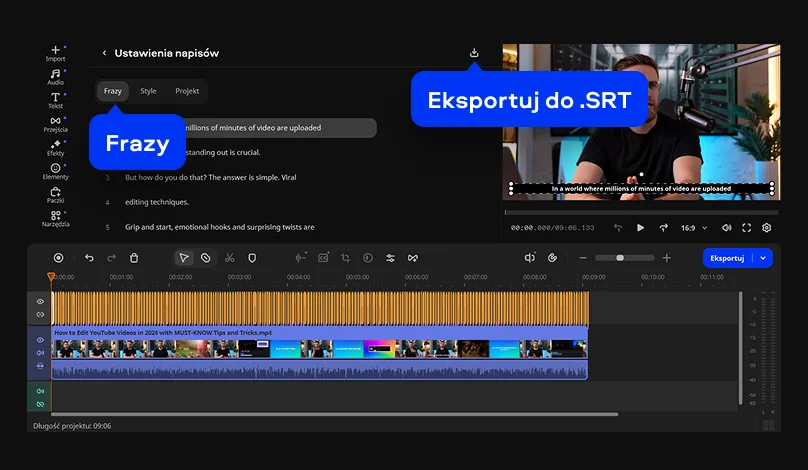Switch to the Style tab
The image size is (808, 470).
click(x=148, y=91)
